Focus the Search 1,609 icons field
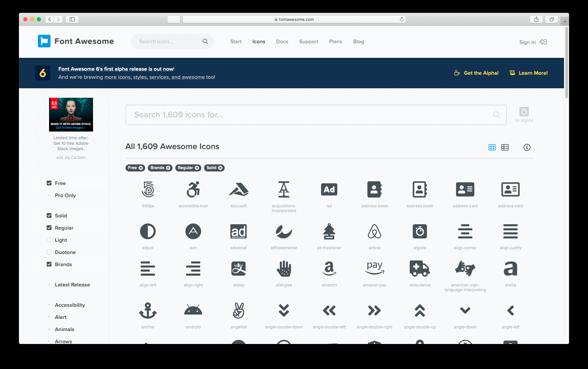This screenshot has height=369, width=588. [x=316, y=115]
